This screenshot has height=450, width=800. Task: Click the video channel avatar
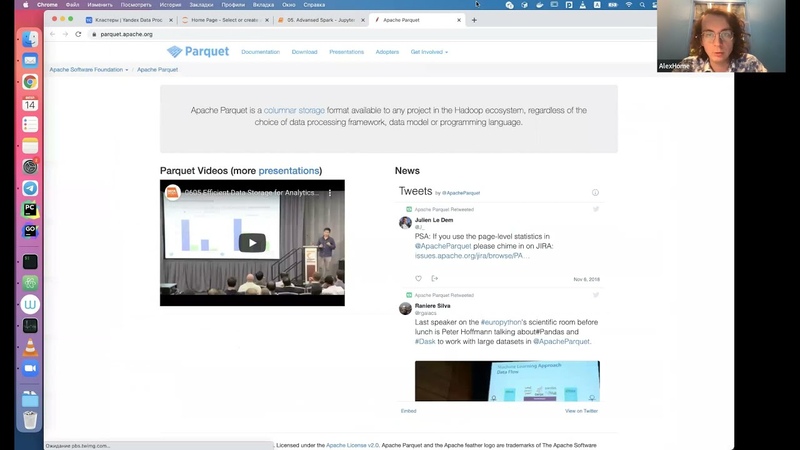tap(173, 192)
